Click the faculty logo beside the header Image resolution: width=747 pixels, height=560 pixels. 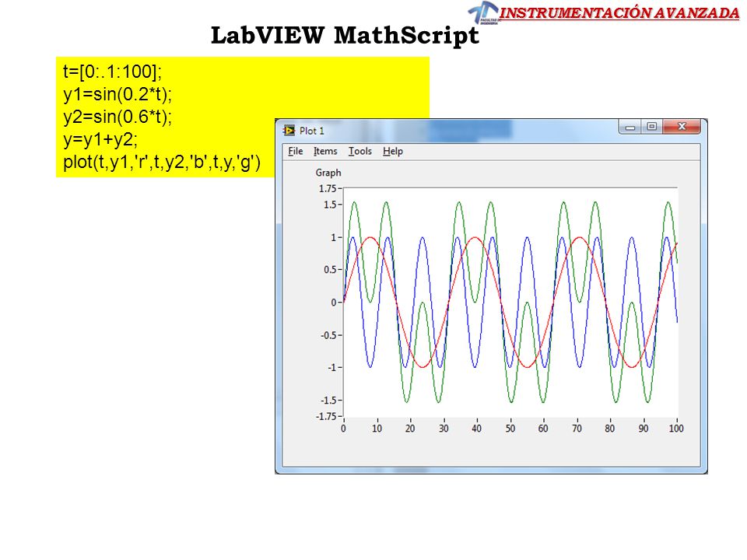pyautogui.click(x=484, y=13)
